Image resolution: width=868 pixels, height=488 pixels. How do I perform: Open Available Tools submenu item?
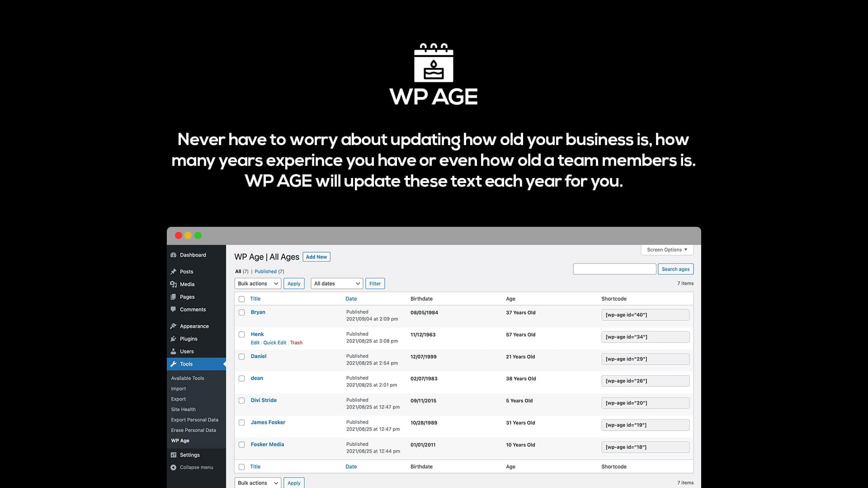point(188,378)
